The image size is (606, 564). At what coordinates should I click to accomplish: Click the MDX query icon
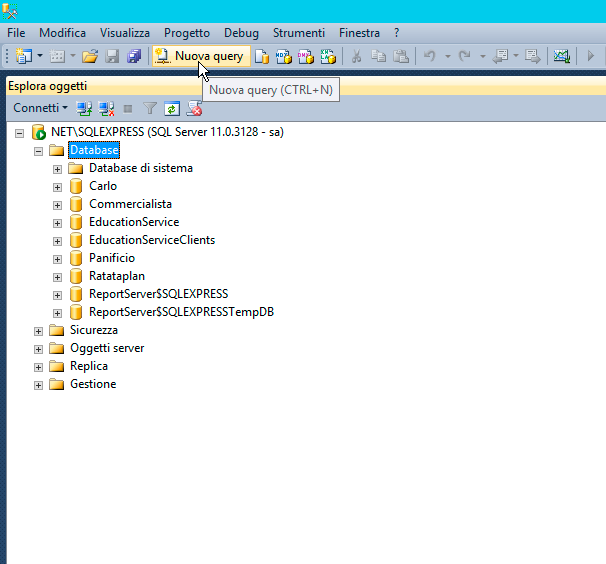point(284,56)
